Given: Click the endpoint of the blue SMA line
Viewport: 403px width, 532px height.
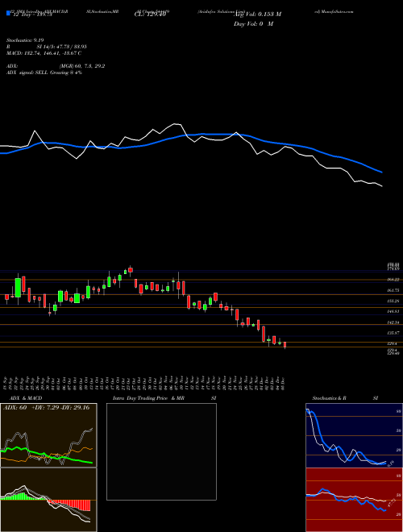Looking at the screenshot, I should point(382,172).
